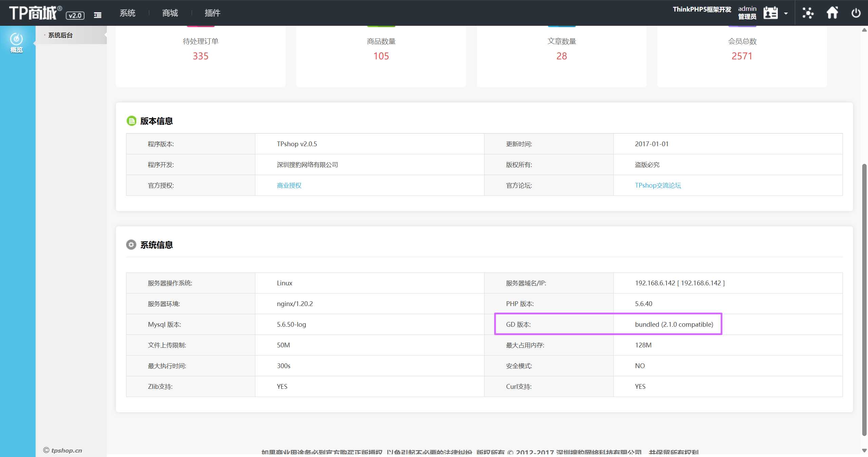The image size is (868, 457).
Task: Open the 系统 top menu
Action: coord(127,13)
